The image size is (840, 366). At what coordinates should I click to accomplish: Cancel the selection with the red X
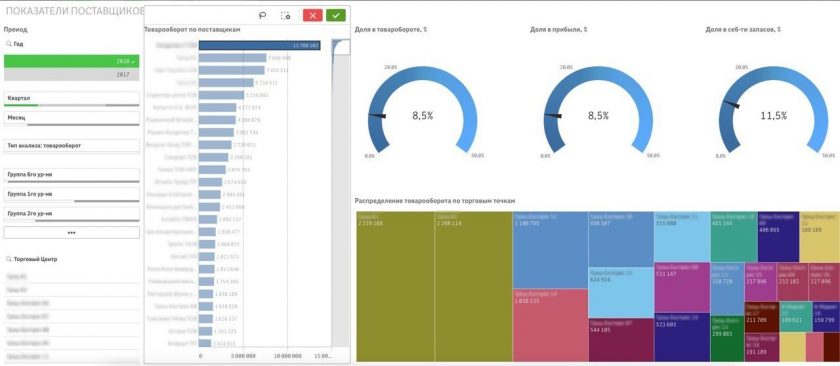pos(312,16)
